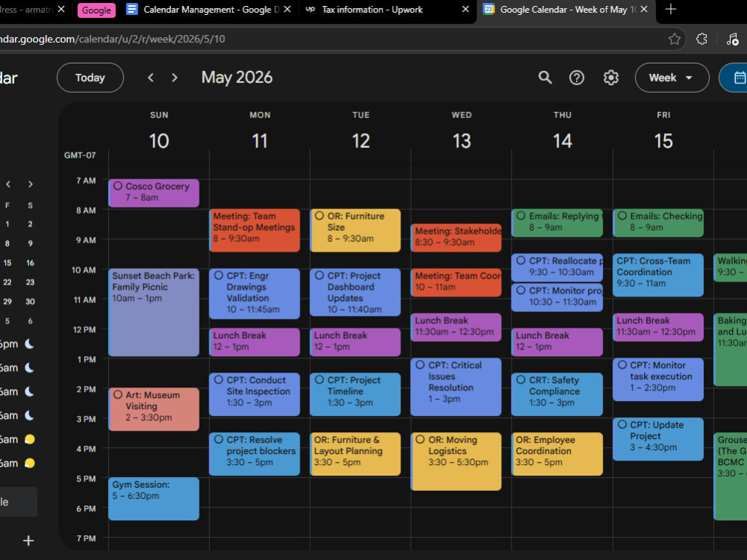747x560 pixels.
Task: Open Meeting: Team Stand-op Meetings event
Action: tap(255, 230)
